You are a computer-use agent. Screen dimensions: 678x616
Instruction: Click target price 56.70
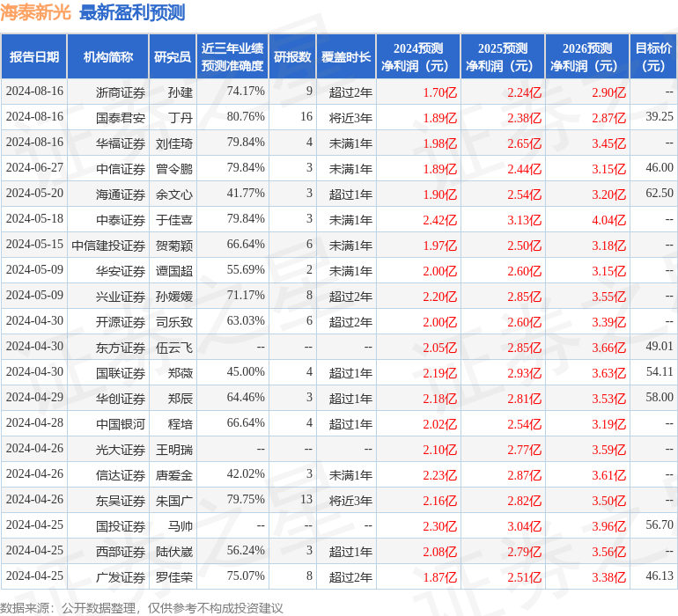point(660,524)
